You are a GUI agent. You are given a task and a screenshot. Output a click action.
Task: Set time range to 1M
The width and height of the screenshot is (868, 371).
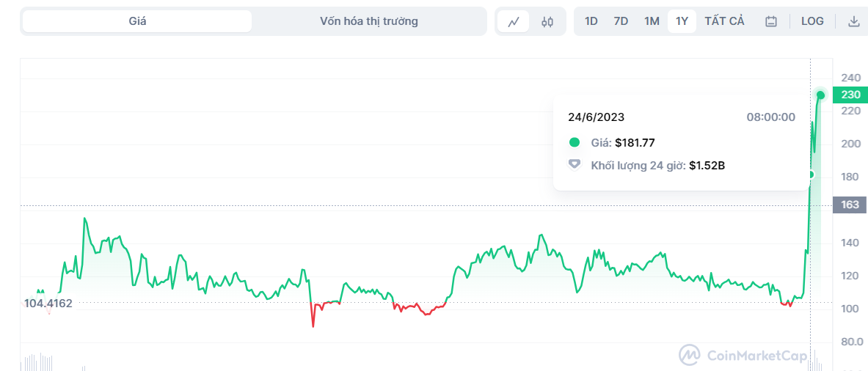coord(652,21)
